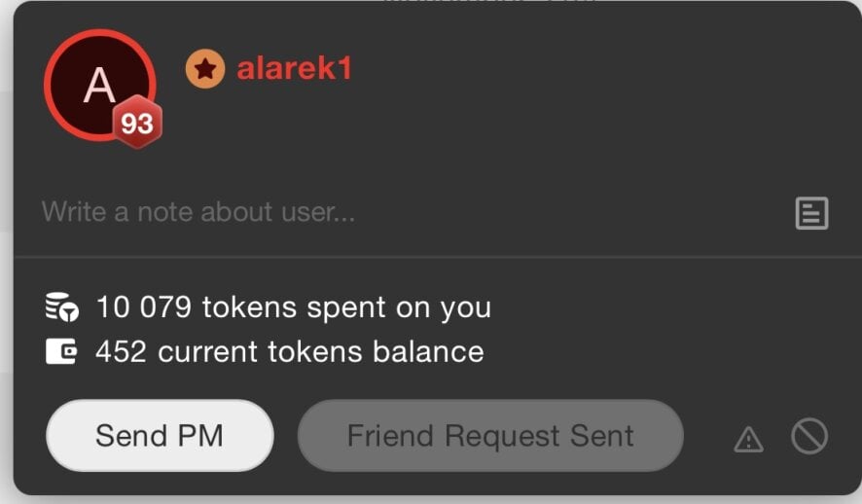Click the orange star rank badge
Screen dimensions: 862x504
pos(205,69)
